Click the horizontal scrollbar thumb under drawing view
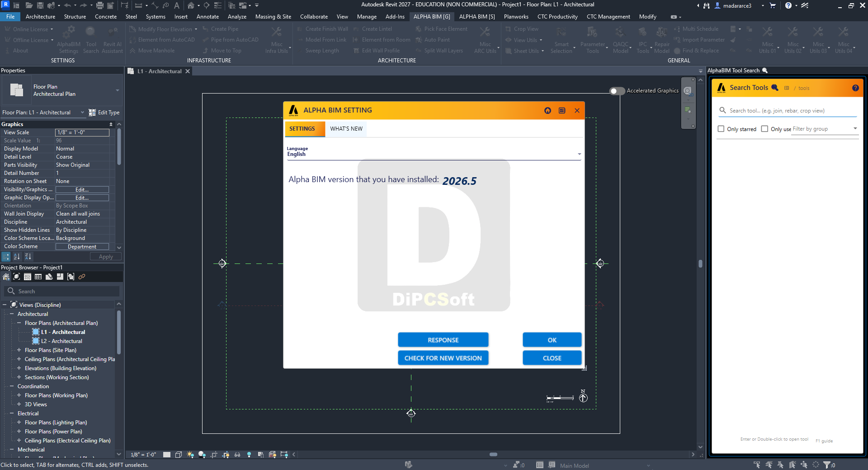 click(x=493, y=455)
